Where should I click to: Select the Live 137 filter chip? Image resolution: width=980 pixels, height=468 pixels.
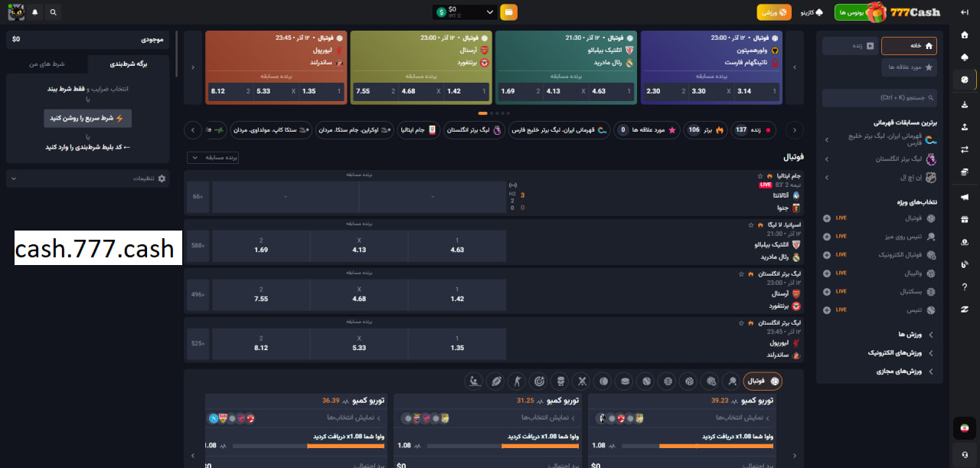tap(753, 130)
